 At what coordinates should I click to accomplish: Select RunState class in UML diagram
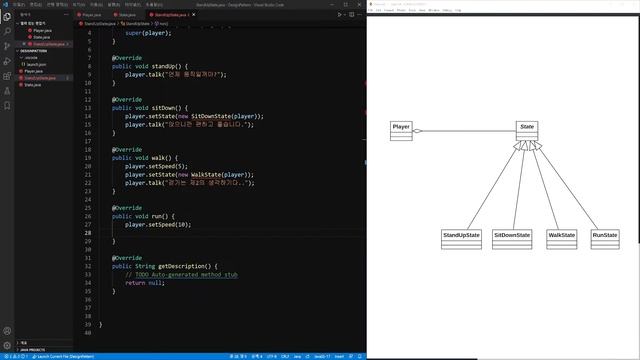coord(605,239)
